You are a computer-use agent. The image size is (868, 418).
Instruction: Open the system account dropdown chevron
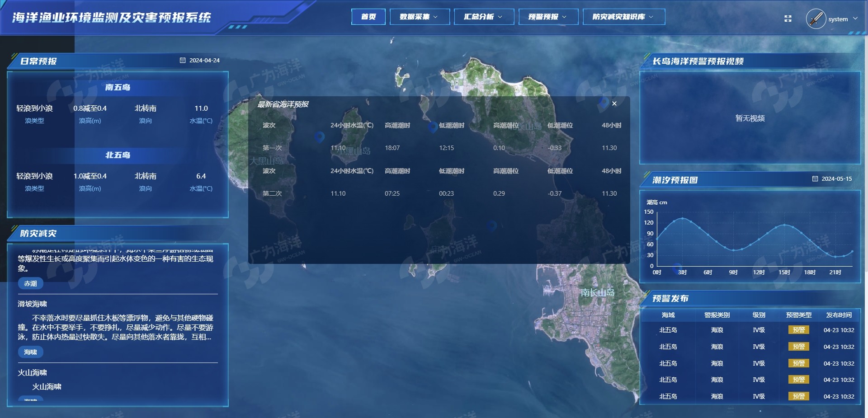(x=855, y=19)
